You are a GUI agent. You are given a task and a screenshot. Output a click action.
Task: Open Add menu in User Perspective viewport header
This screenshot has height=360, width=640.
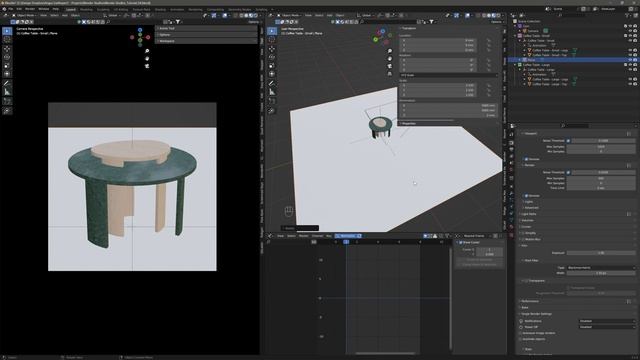click(x=329, y=16)
